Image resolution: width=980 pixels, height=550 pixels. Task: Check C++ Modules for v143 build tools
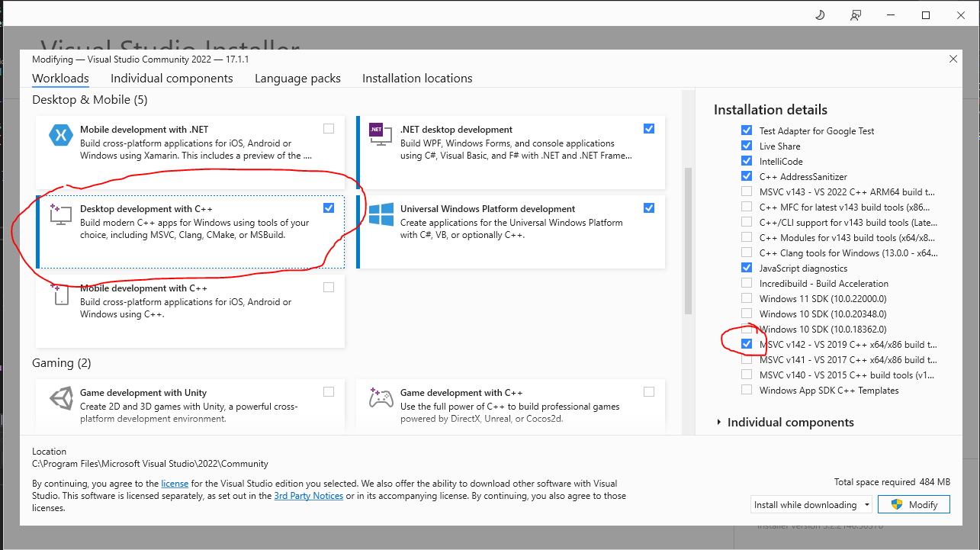[x=747, y=238]
